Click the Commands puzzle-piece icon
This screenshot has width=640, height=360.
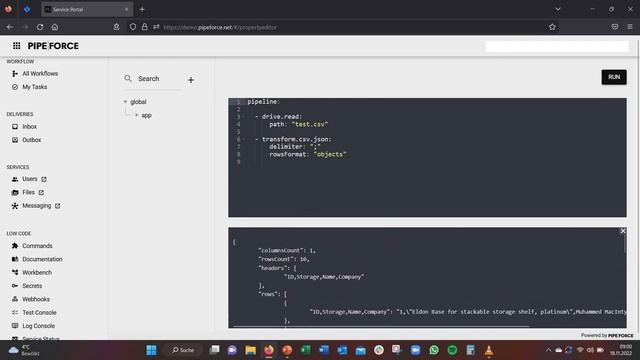click(15, 246)
